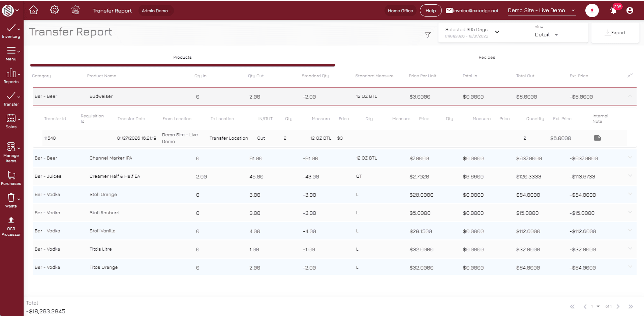Expand the Stoli Vanilla row
644x316 pixels.
click(x=630, y=230)
